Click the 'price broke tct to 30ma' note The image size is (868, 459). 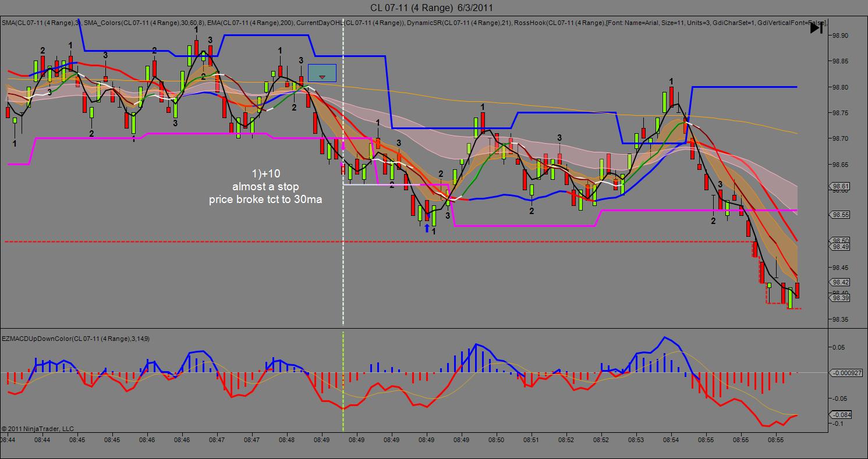click(265, 200)
